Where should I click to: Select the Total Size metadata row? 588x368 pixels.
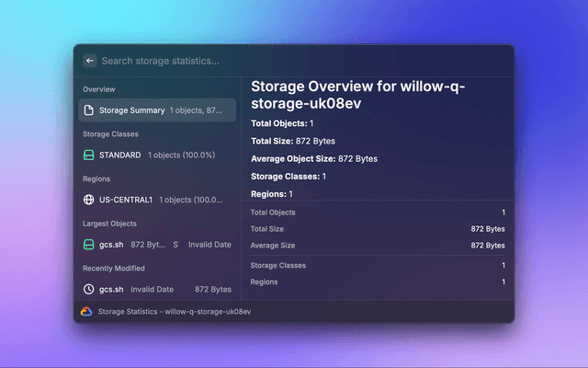pyautogui.click(x=378, y=228)
